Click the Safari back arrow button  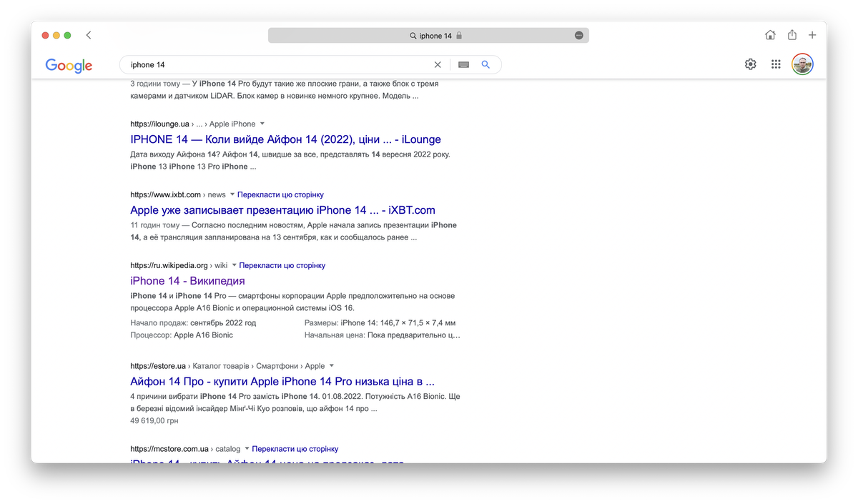pos(89,35)
